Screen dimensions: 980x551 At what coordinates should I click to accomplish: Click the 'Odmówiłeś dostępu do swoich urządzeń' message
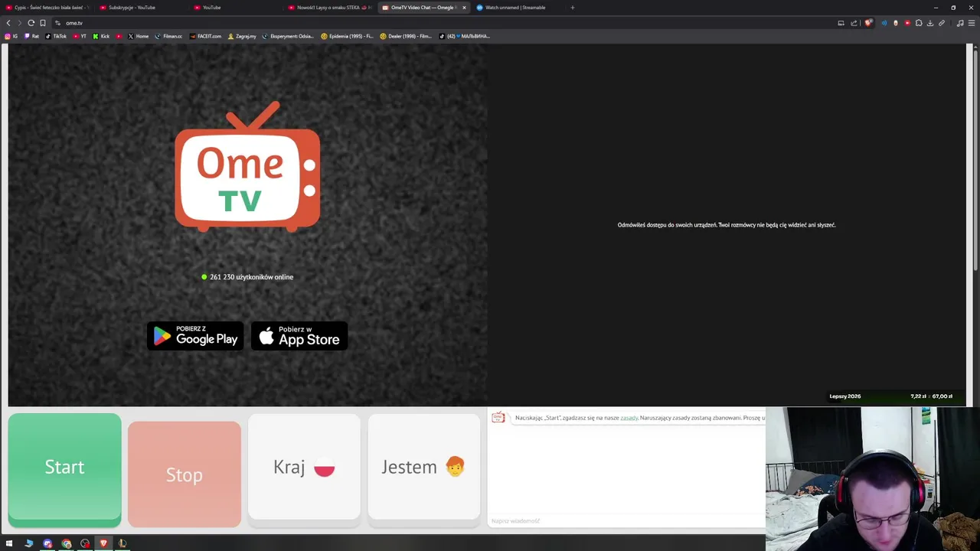(x=727, y=225)
